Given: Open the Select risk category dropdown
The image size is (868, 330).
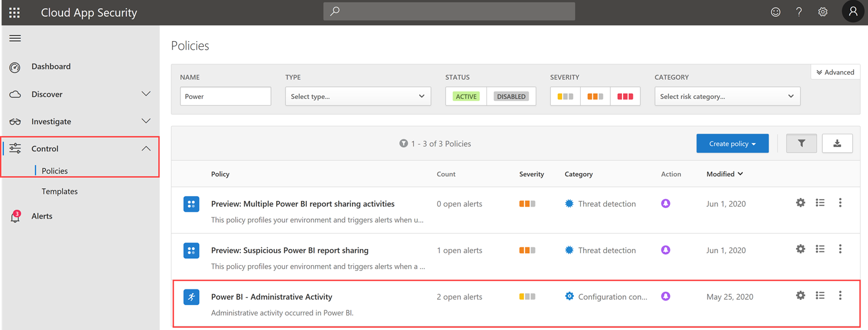Looking at the screenshot, I should point(727,96).
